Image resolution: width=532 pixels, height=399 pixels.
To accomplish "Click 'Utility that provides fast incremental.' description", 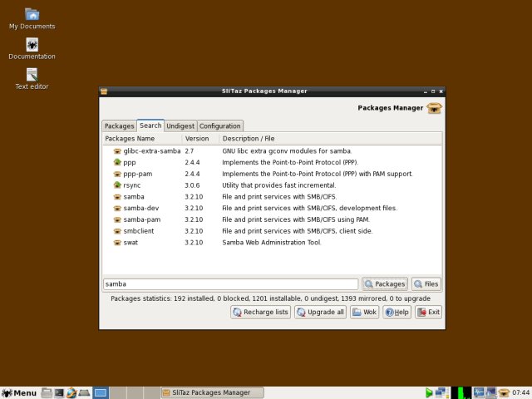I will tap(279, 185).
